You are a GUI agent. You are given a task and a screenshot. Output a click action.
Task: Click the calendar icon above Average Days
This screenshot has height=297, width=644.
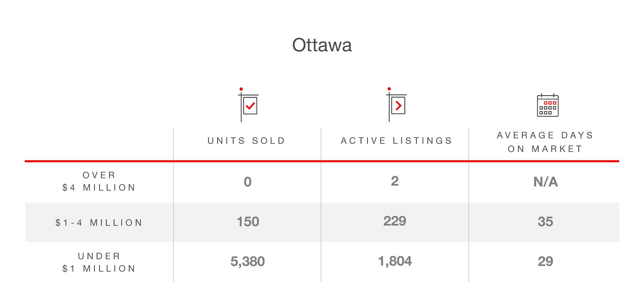(548, 105)
